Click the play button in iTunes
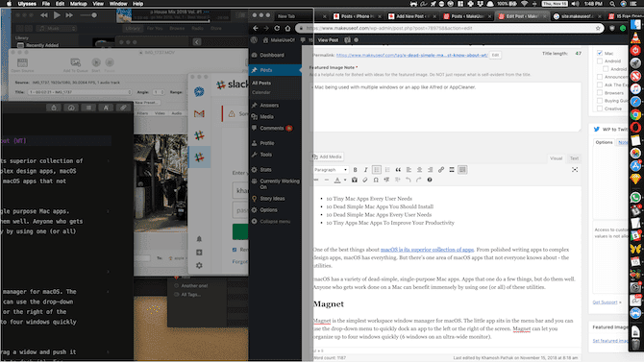644x362 pixels. 57,15
